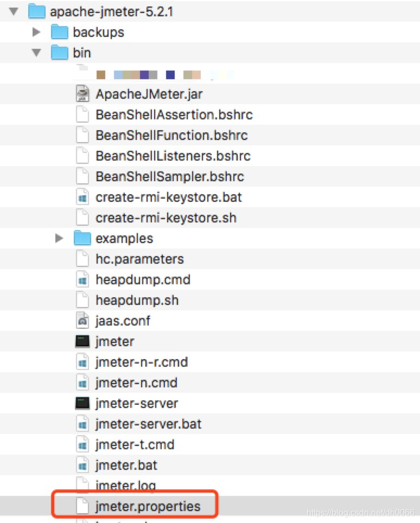This screenshot has width=420, height=523.
Task: Select the jmeter.properties file name
Action: [148, 507]
